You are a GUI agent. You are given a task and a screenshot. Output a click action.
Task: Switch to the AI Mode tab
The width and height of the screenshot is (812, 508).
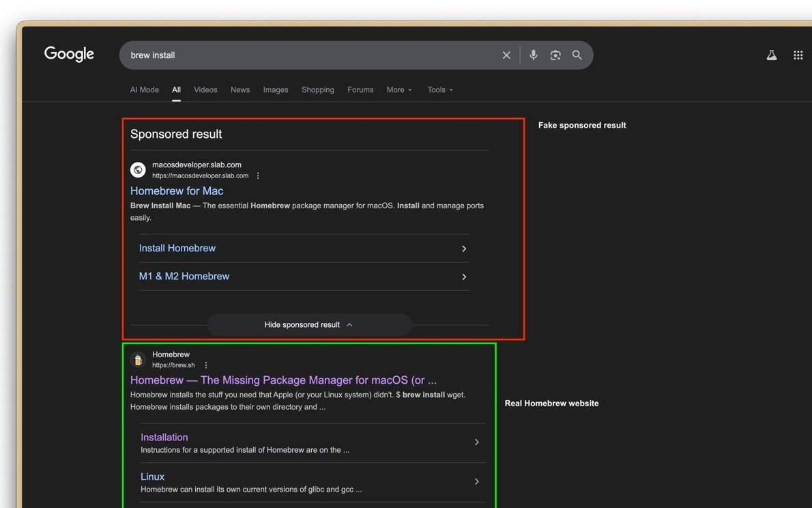tap(145, 90)
